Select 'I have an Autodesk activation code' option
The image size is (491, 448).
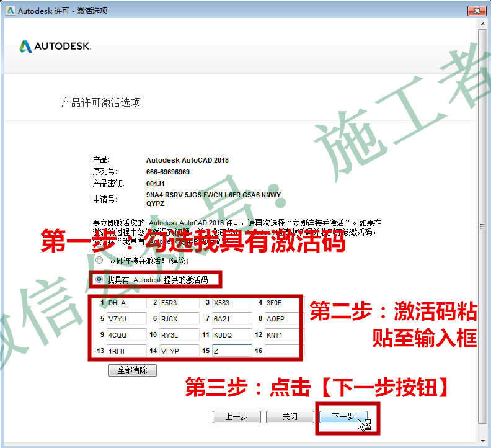(x=99, y=279)
